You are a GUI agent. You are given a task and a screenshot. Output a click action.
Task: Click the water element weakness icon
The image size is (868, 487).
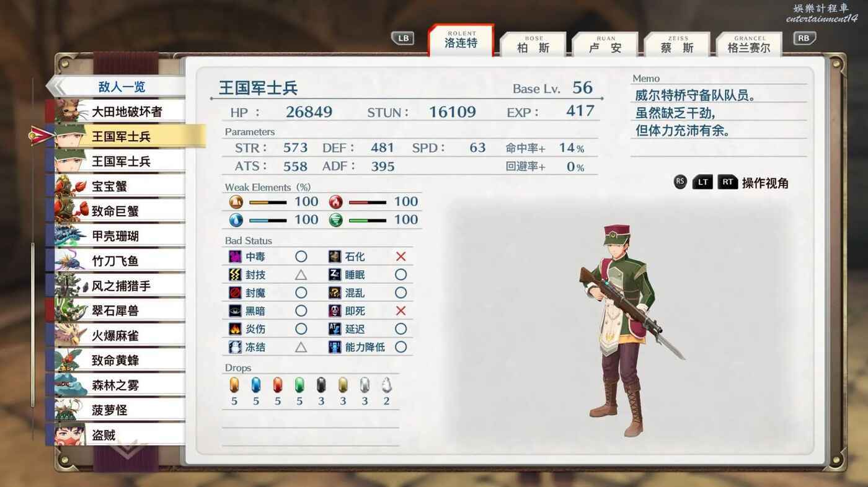(236, 220)
